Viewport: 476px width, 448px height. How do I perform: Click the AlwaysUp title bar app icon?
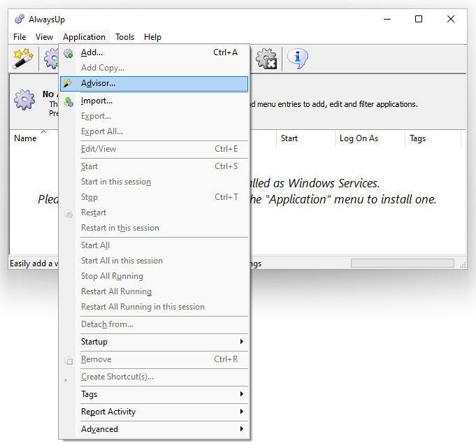tap(20, 19)
